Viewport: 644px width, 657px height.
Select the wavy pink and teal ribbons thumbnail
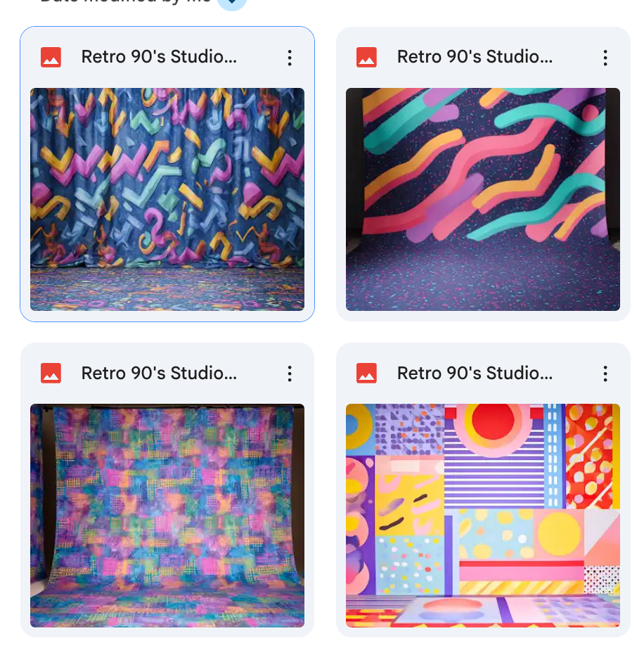483,199
